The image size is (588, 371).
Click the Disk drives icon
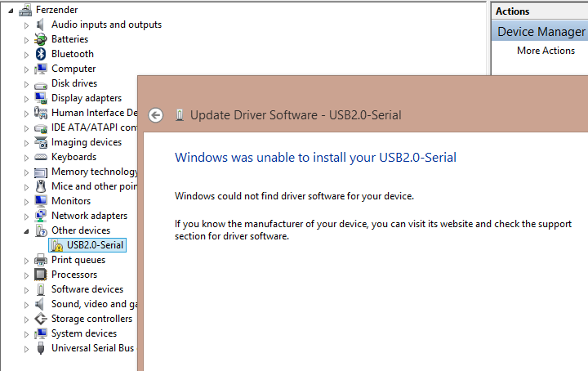[41, 86]
